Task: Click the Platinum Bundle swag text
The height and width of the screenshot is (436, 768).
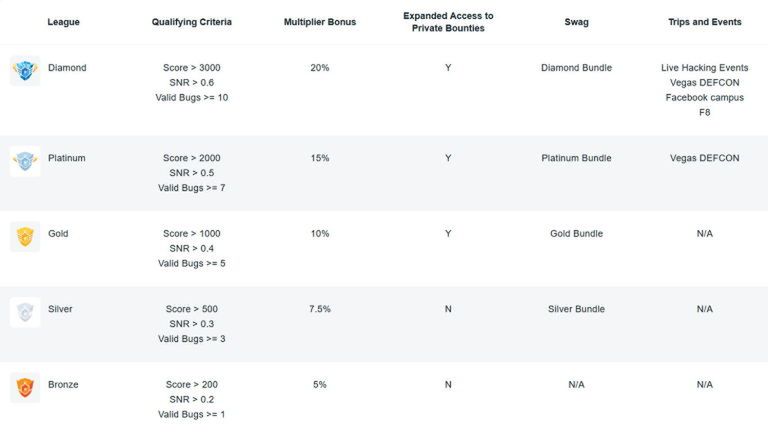Action: pos(576,158)
